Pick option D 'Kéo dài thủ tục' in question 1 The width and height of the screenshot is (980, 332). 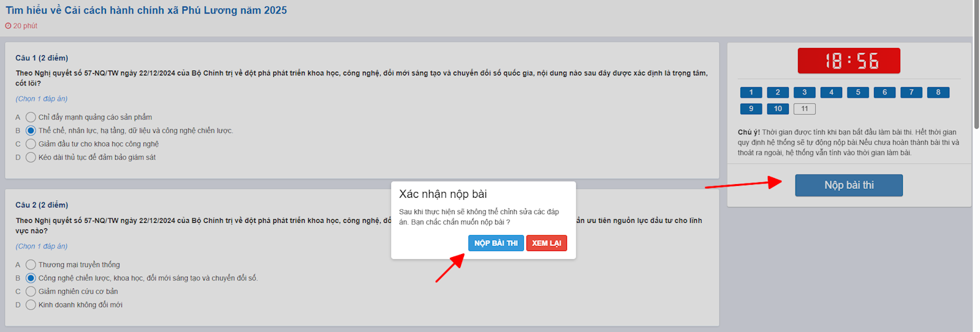click(x=31, y=158)
